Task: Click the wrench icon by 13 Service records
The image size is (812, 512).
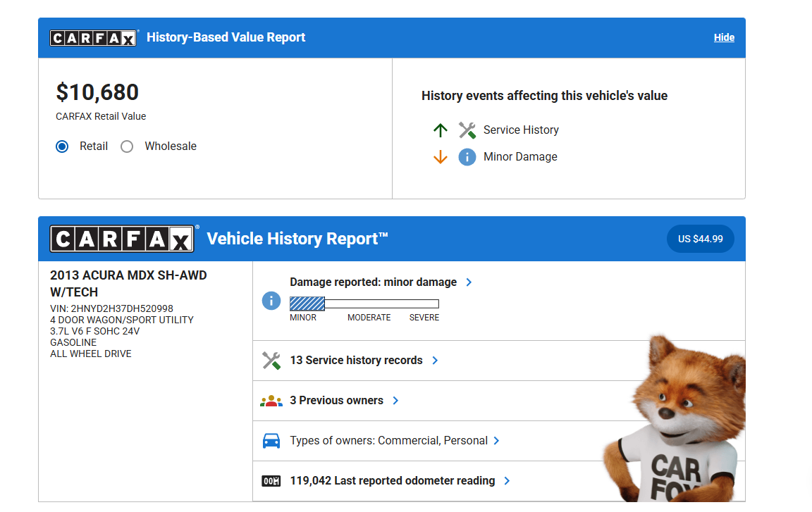Action: (271, 361)
